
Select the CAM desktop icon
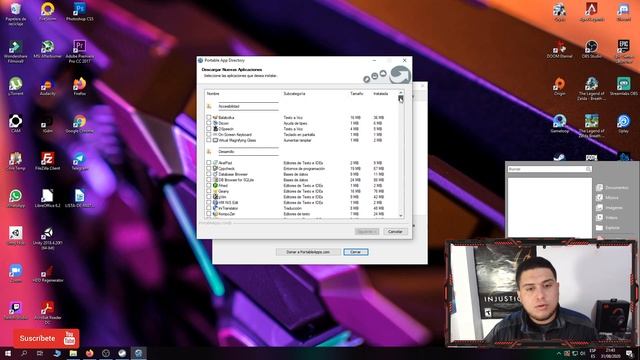[x=16, y=123]
